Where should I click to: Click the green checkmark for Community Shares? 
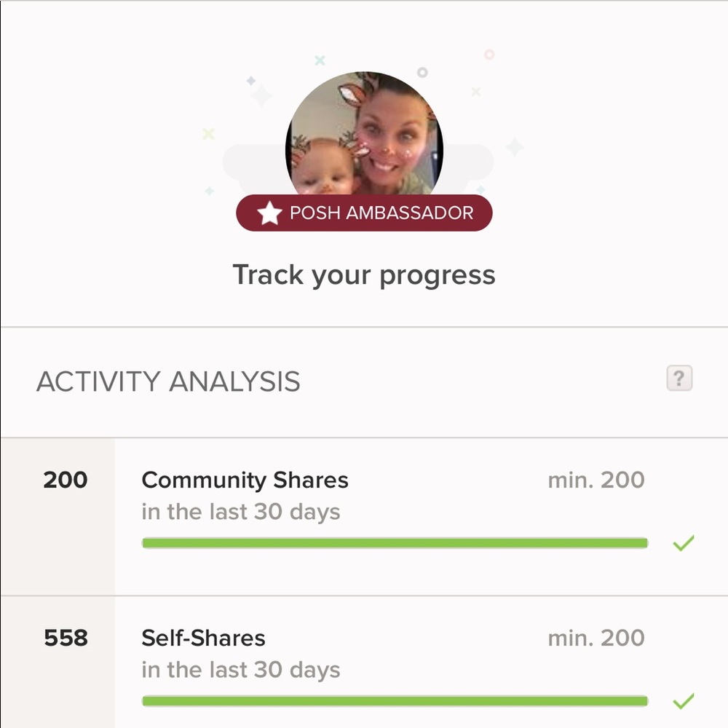[x=683, y=543]
